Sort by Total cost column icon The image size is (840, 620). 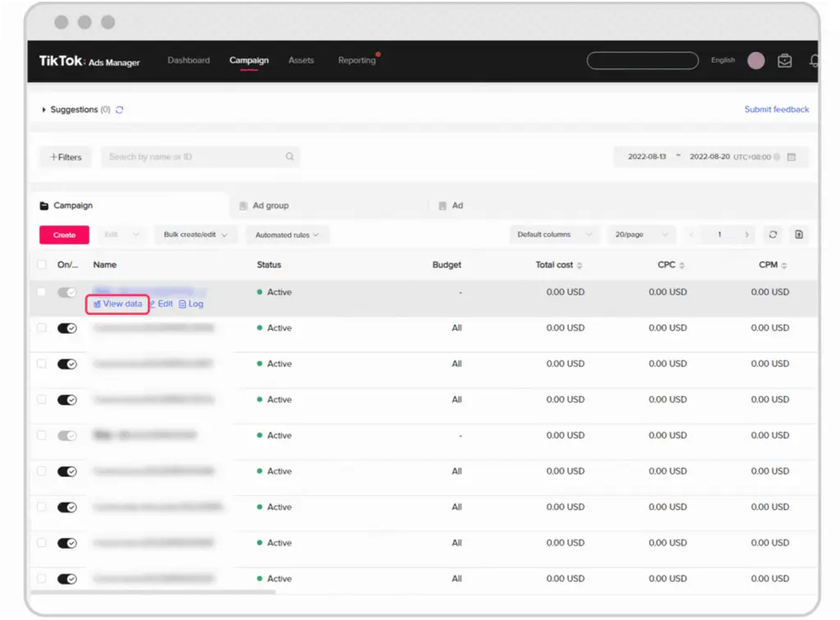(x=580, y=266)
